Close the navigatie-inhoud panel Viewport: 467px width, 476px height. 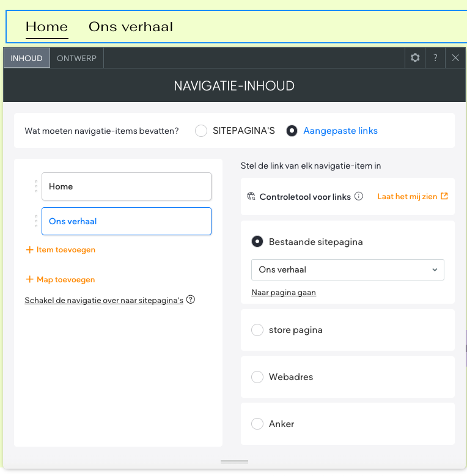click(x=455, y=58)
